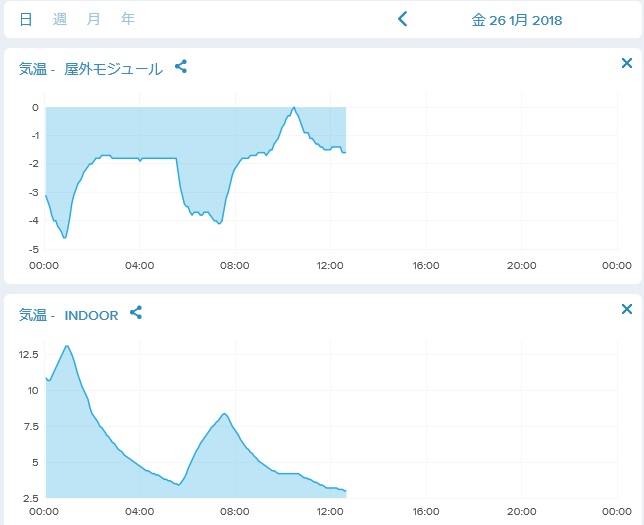This screenshot has height=525, width=644.
Task: Click indoor chart second peak near 08:00
Action: (x=225, y=414)
